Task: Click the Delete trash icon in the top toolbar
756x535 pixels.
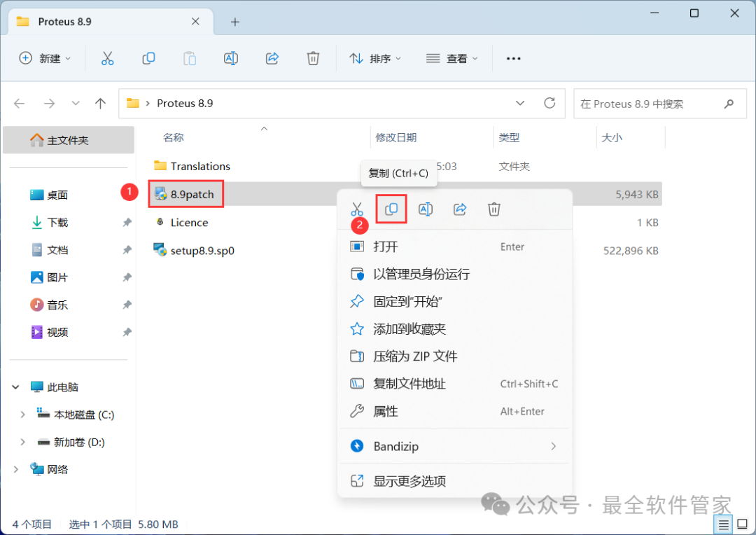Action: (x=314, y=58)
